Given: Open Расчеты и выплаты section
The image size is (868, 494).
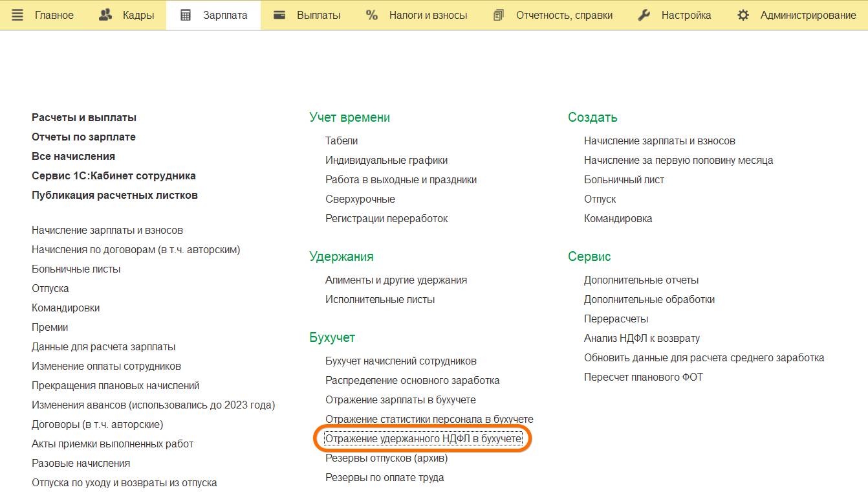Looking at the screenshot, I should click(84, 118).
